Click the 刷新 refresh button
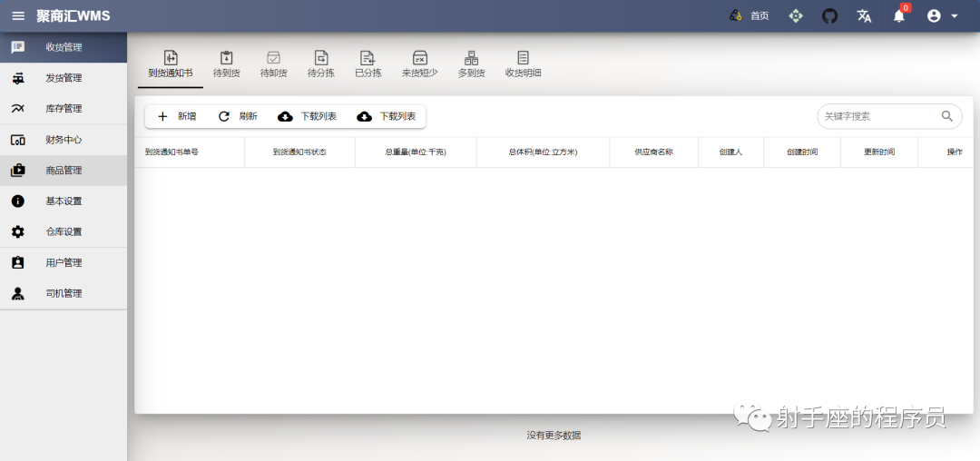Screen dimensions: 980x461 238,116
